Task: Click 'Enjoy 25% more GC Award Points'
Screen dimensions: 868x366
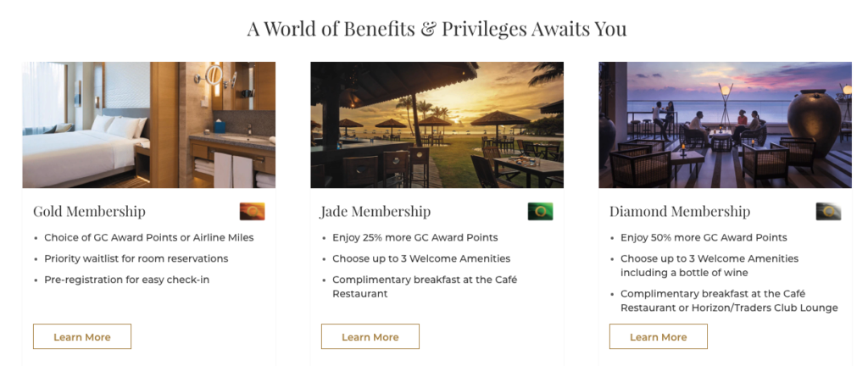Action: (x=415, y=238)
